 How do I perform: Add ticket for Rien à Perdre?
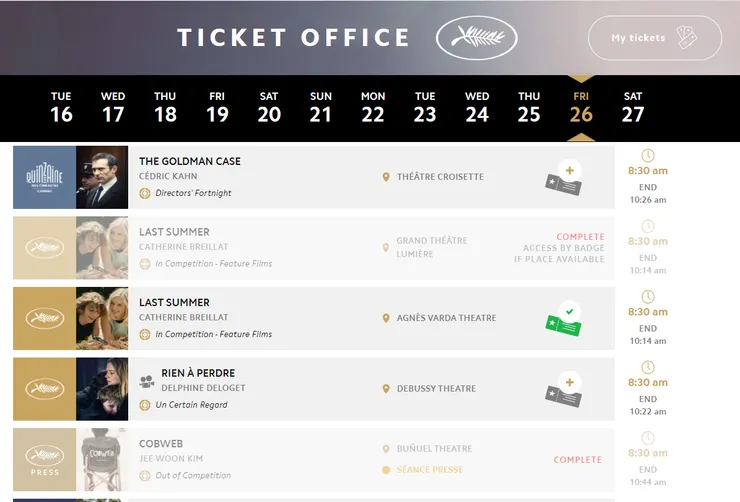tap(564, 389)
